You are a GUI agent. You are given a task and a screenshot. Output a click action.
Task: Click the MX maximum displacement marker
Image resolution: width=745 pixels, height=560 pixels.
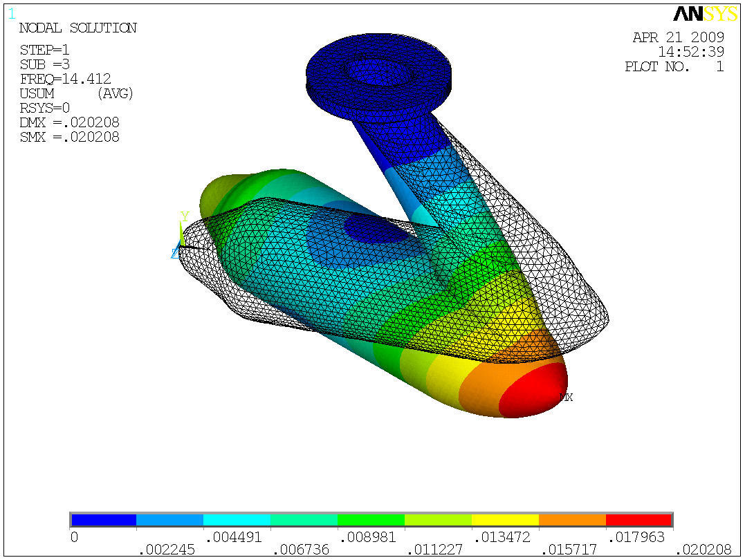point(565,396)
